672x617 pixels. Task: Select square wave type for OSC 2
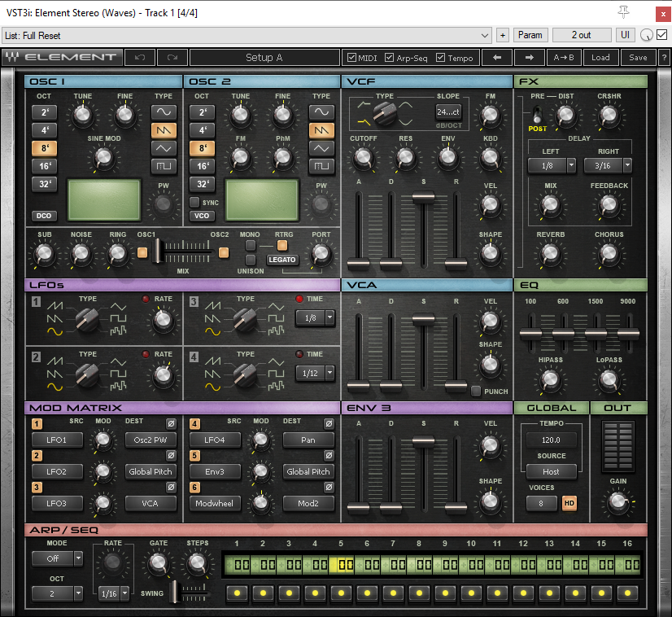(321, 166)
